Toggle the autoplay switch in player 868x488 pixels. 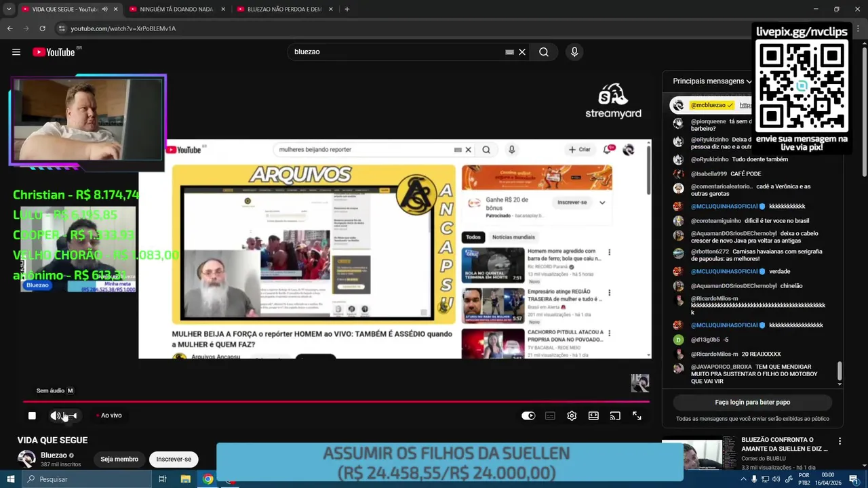[528, 415]
